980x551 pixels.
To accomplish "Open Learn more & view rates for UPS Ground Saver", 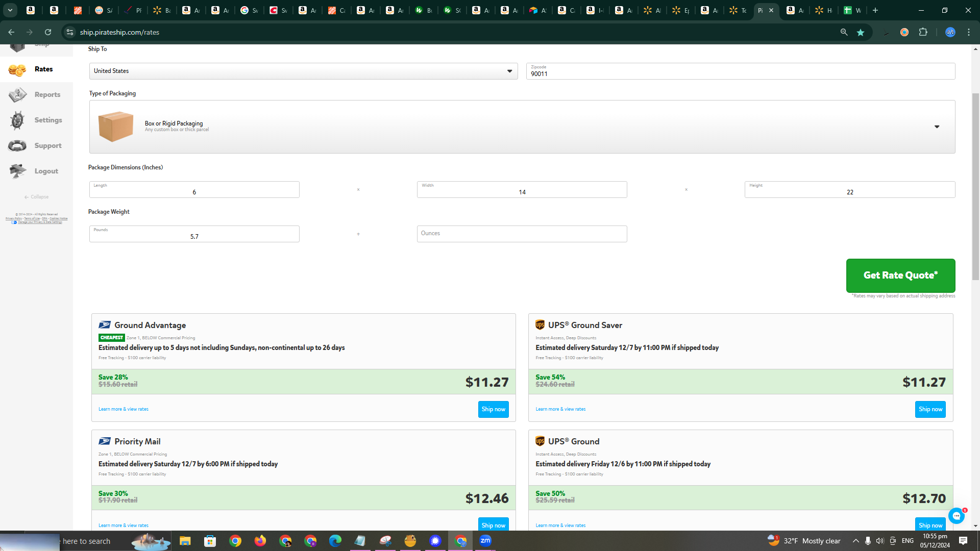I will pos(560,409).
